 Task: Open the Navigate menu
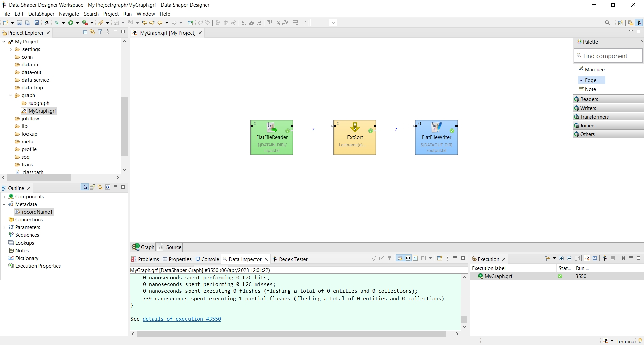tap(69, 14)
